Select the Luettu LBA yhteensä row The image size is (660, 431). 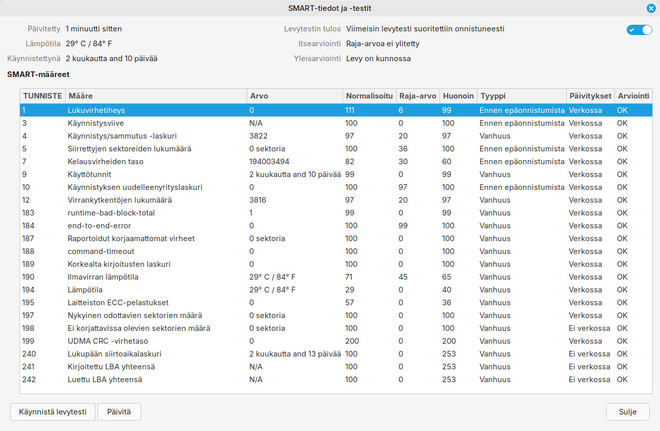point(336,379)
